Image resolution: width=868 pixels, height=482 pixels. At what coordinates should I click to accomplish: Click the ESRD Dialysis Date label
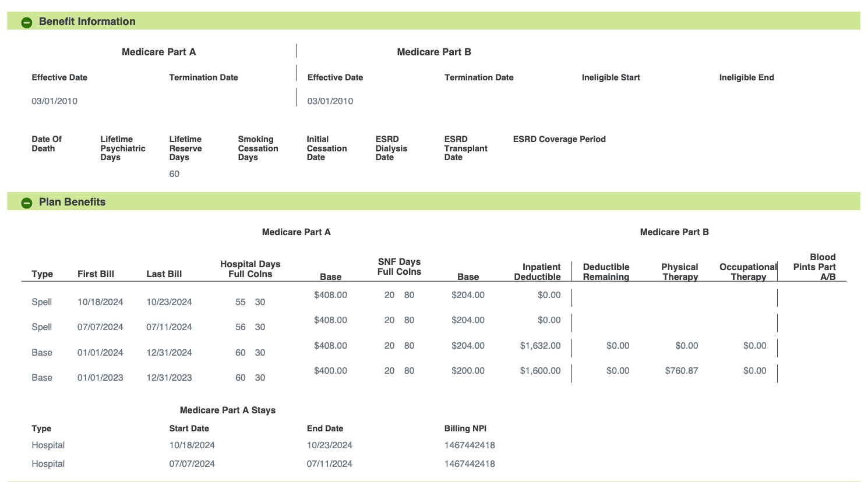pyautogui.click(x=391, y=148)
